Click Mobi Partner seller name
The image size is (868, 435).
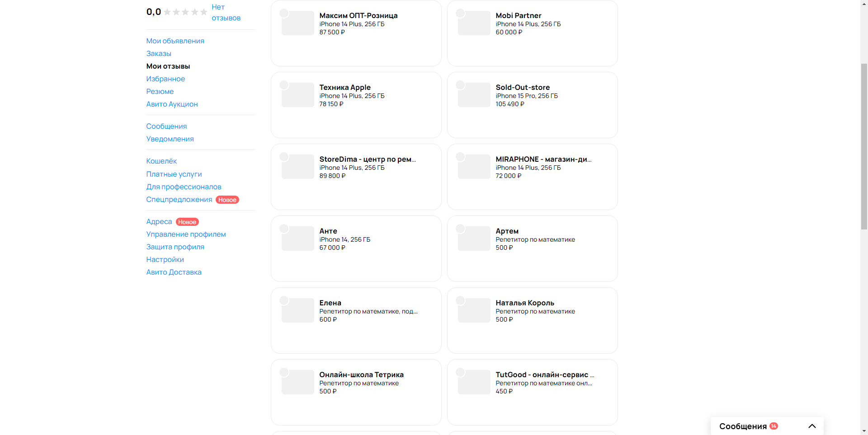(x=518, y=16)
